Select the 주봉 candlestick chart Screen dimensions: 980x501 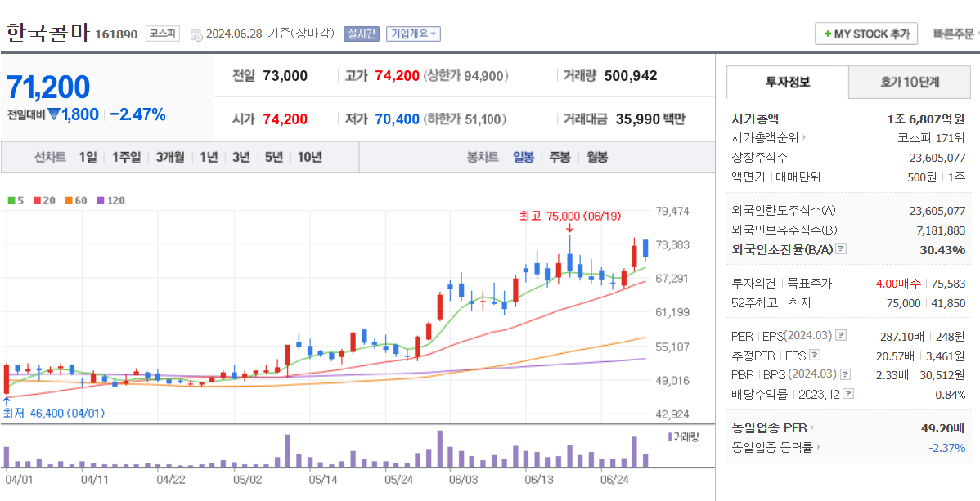click(560, 158)
